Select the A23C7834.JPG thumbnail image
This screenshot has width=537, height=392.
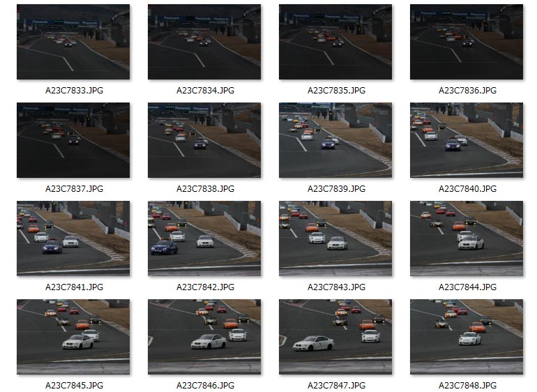tap(204, 42)
